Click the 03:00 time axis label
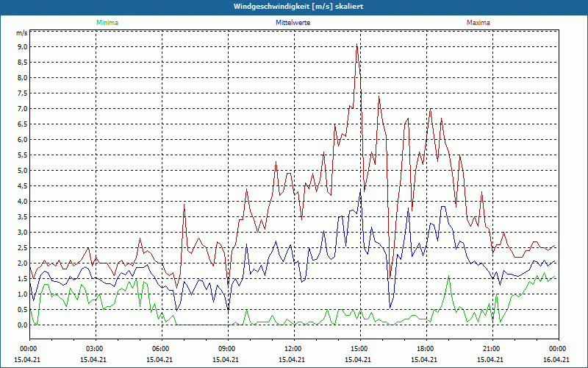This screenshot has height=368, width=588. pyautogui.click(x=95, y=348)
